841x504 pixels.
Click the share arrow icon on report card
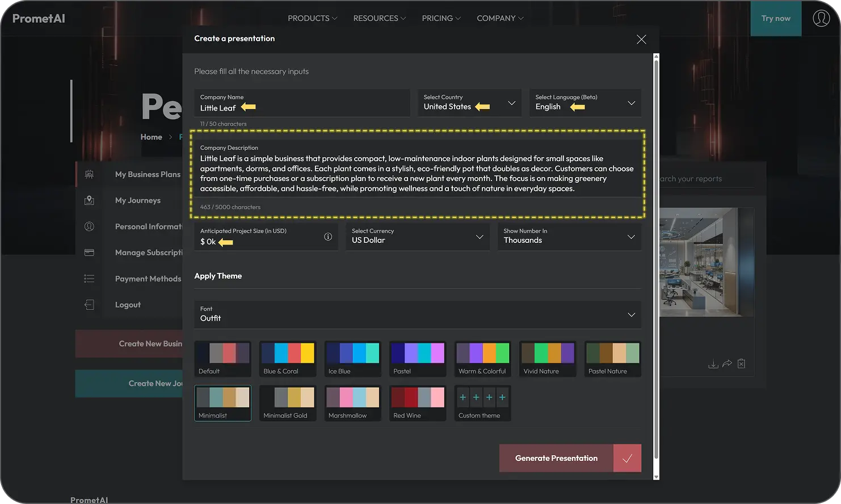click(x=727, y=364)
